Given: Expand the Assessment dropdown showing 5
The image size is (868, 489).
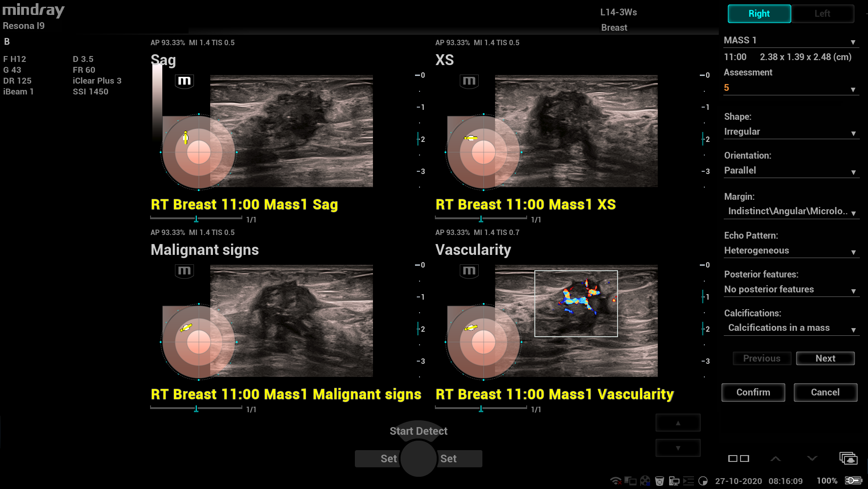Looking at the screenshot, I should click(790, 88).
